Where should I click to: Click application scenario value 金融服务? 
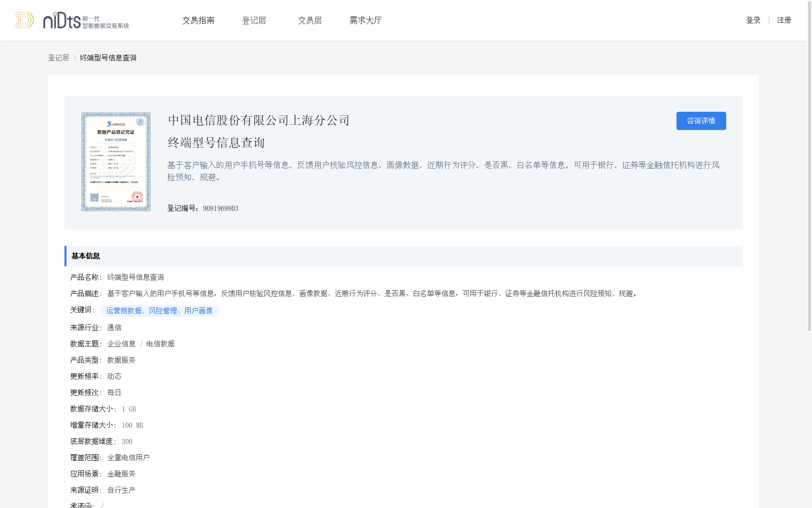coord(121,474)
